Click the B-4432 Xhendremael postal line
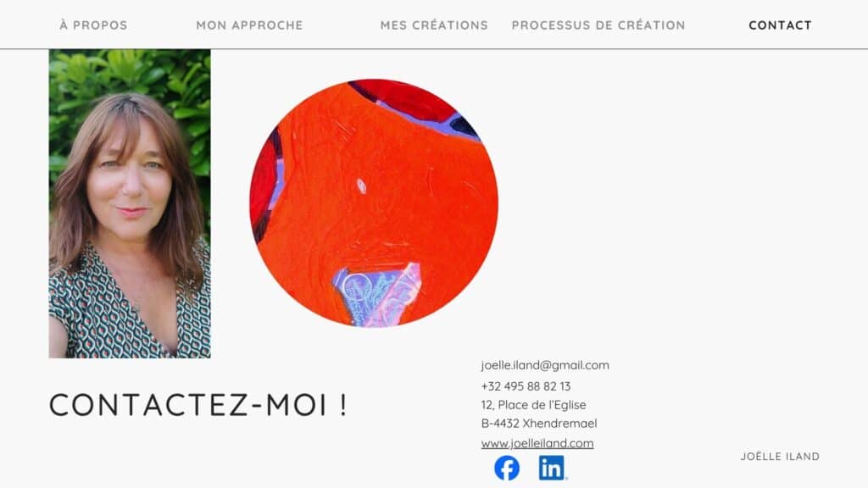Viewport: 868px width, 488px height. coord(538,424)
